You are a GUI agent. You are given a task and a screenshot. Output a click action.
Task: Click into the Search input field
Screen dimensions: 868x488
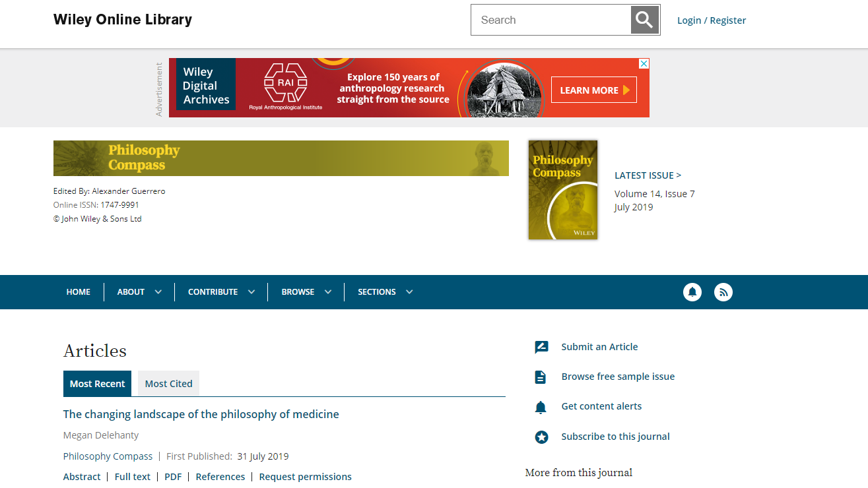tap(551, 20)
